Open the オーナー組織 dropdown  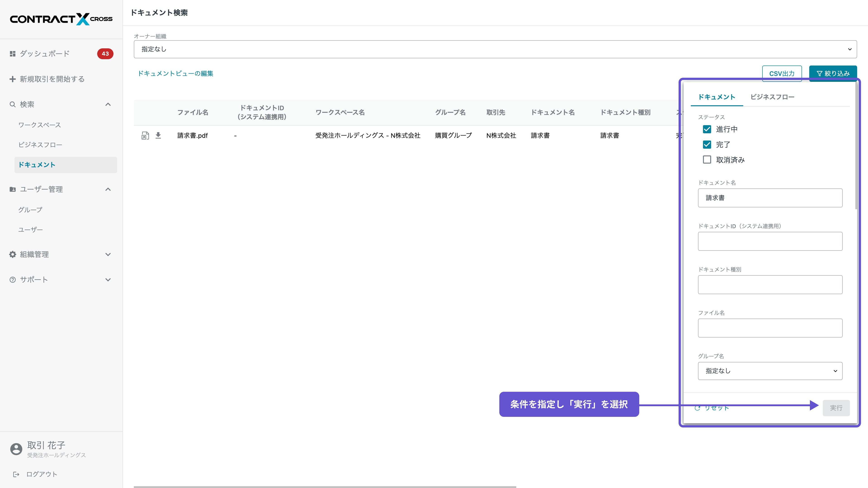495,49
